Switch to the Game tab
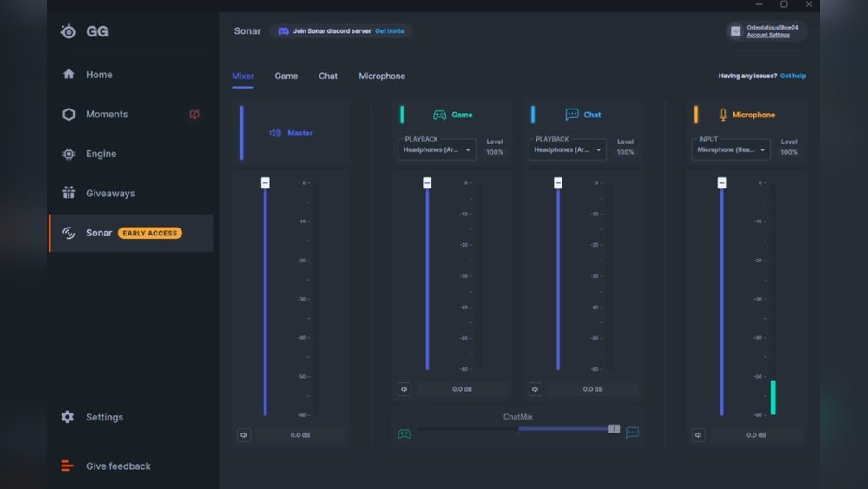This screenshot has height=489, width=868. click(286, 76)
